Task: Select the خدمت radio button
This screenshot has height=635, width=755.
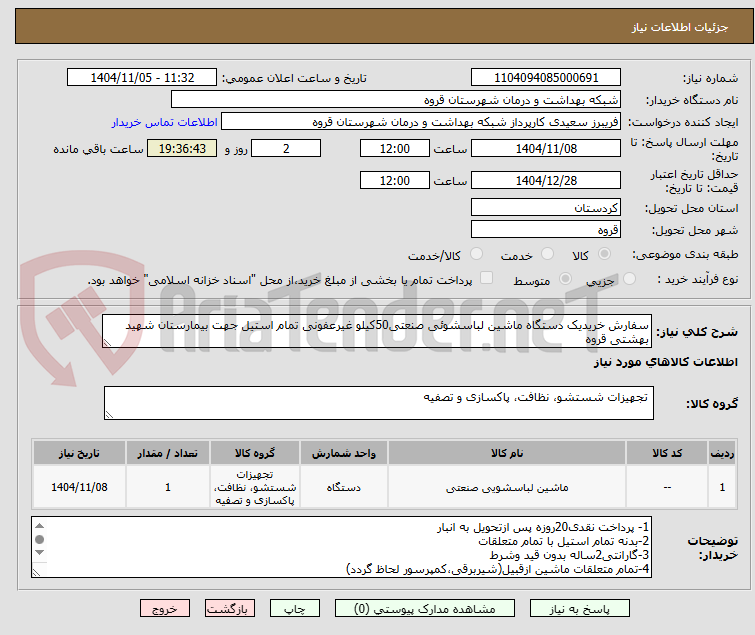Action: [x=547, y=254]
